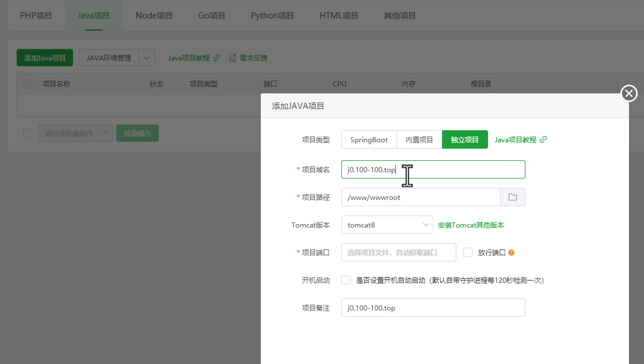Click link icon next to toolbar Java项目教程
Viewport: 644px width, 364px height.
coord(217,58)
